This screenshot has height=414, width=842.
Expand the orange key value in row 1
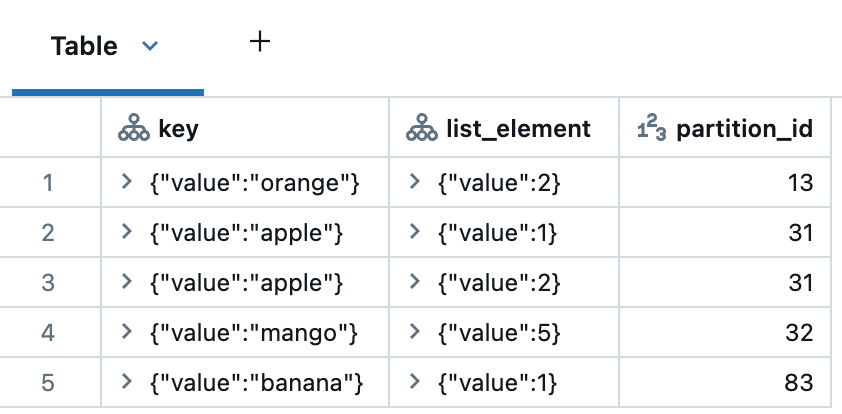126,182
